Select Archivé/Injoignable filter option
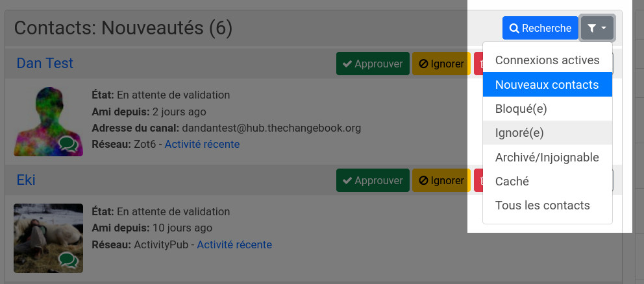 547,157
